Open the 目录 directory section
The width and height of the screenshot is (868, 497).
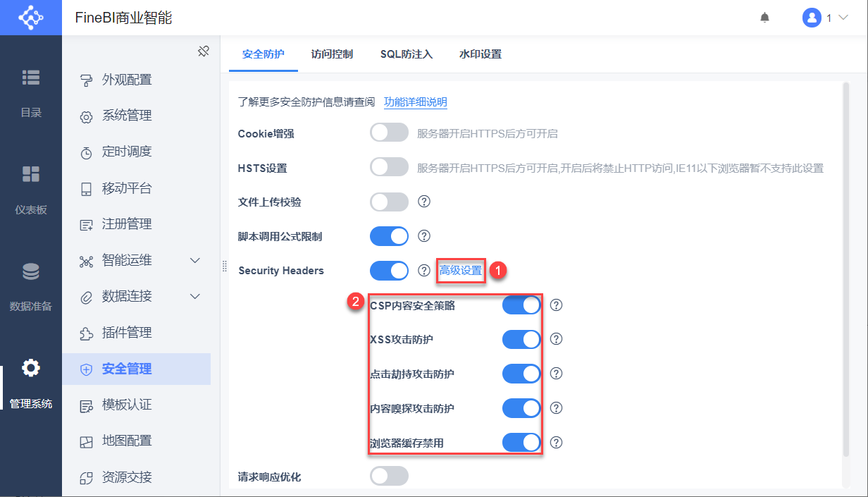click(31, 92)
